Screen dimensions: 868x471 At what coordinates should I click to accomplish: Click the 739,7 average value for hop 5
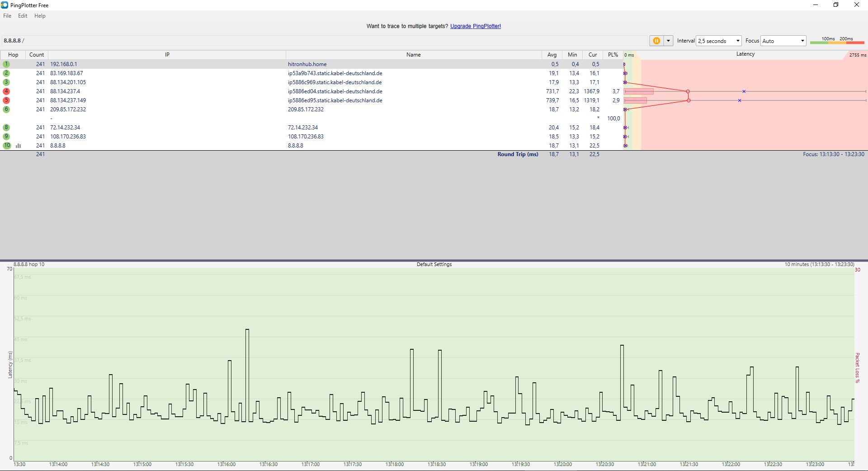[552, 100]
